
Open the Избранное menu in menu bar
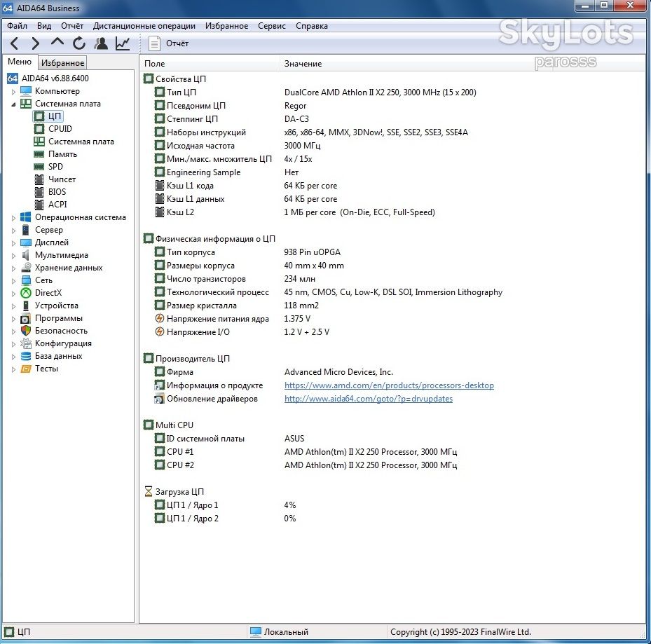pos(226,26)
